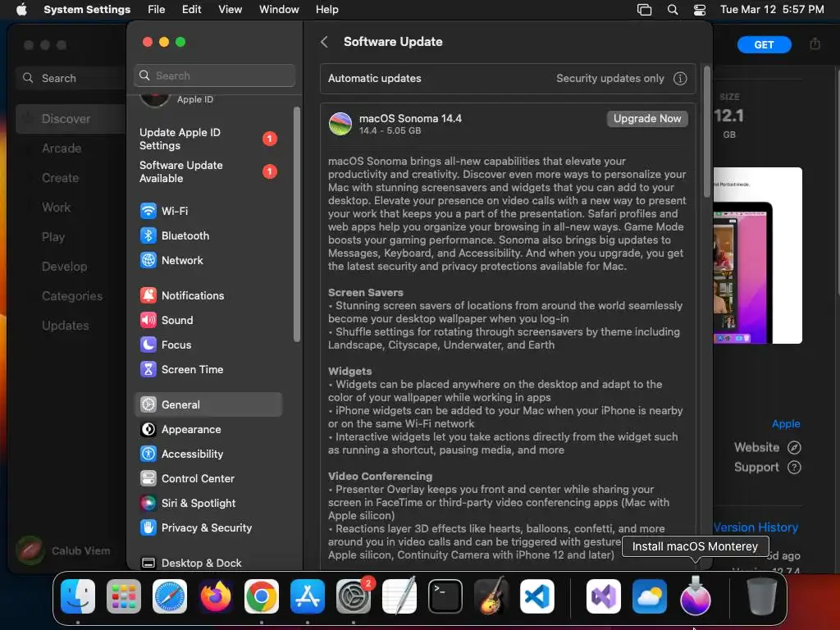Screen dimensions: 840x630
Task: Open Spotlight search in menu bar
Action: 673,10
